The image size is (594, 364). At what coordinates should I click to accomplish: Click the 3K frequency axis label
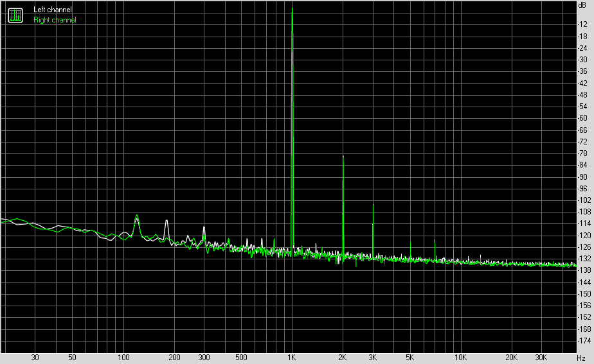[x=373, y=358]
